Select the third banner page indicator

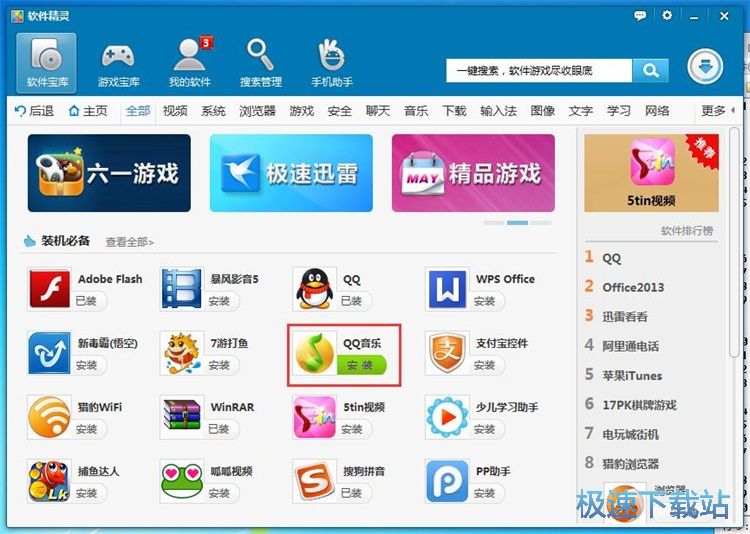click(541, 223)
